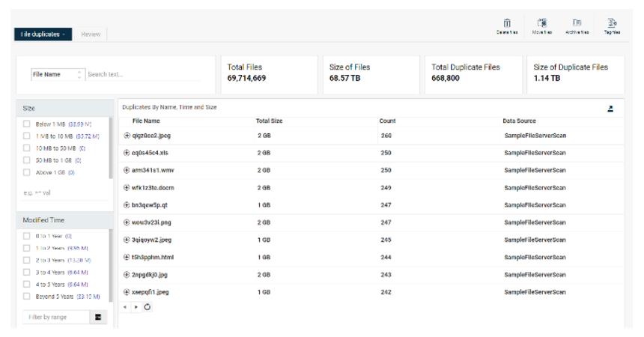
Task: Go to previous page of duplicates
Action: (x=127, y=307)
